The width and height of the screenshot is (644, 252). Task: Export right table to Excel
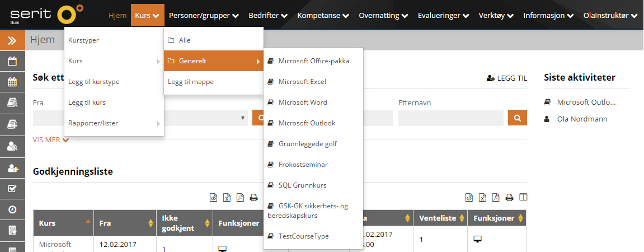point(482,197)
